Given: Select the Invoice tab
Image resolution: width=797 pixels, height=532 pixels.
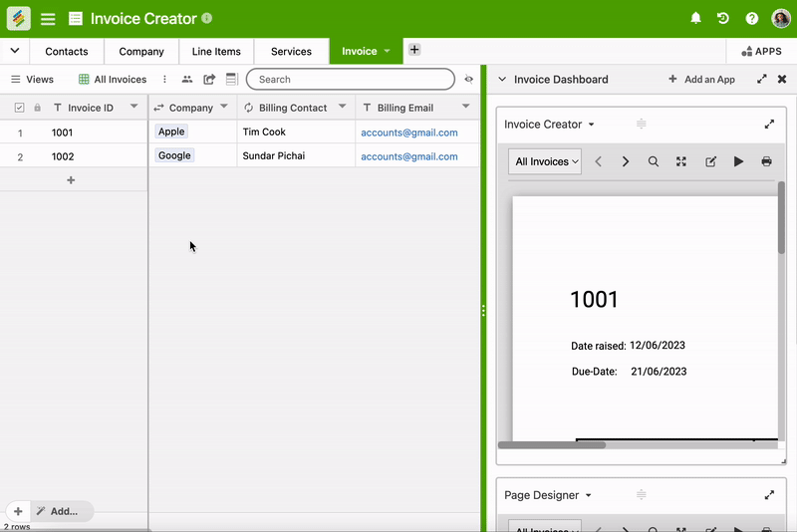Looking at the screenshot, I should tap(359, 52).
